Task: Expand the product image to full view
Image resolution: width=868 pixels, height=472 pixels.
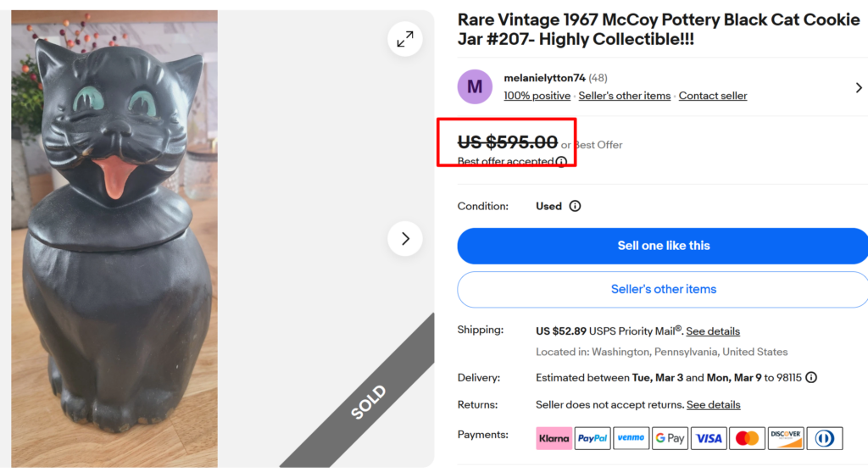Action: [x=405, y=38]
